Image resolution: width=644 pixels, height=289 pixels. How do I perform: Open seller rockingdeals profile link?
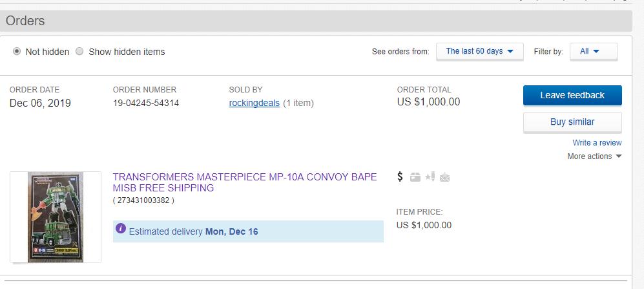254,103
